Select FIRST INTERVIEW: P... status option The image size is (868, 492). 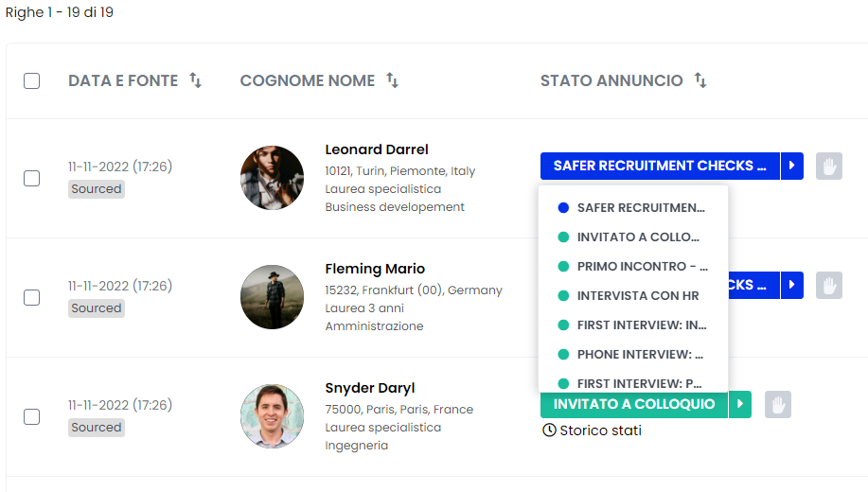pos(632,382)
